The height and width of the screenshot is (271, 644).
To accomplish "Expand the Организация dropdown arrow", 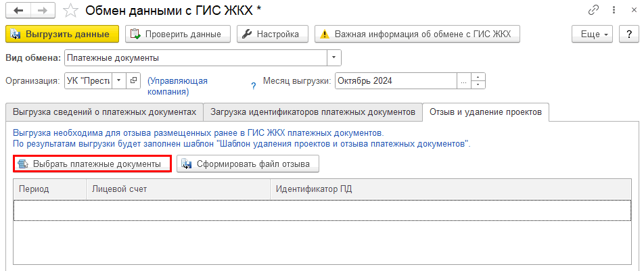I will [118, 81].
